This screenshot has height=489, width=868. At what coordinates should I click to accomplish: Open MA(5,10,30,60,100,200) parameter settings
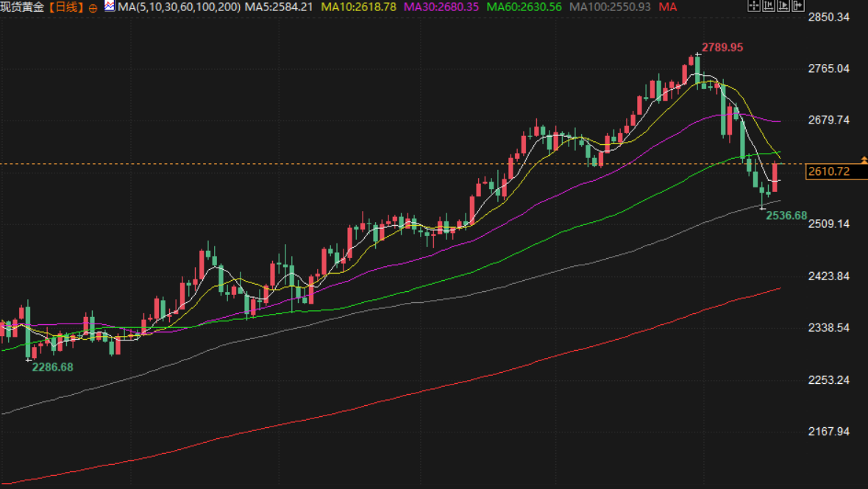click(x=179, y=7)
